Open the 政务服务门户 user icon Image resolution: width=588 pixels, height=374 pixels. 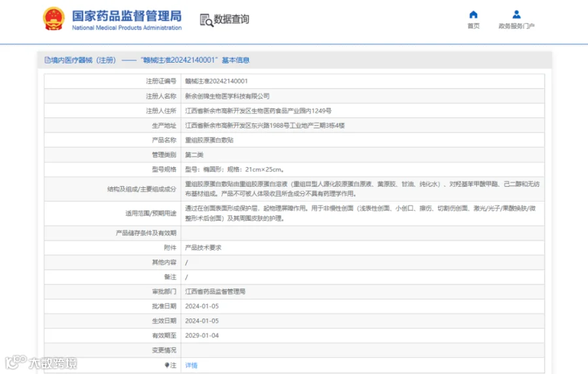(x=516, y=14)
